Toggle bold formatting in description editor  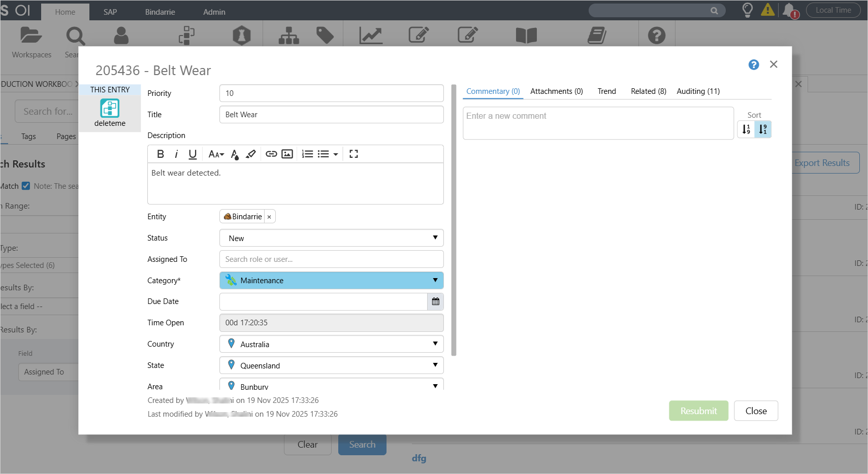160,154
